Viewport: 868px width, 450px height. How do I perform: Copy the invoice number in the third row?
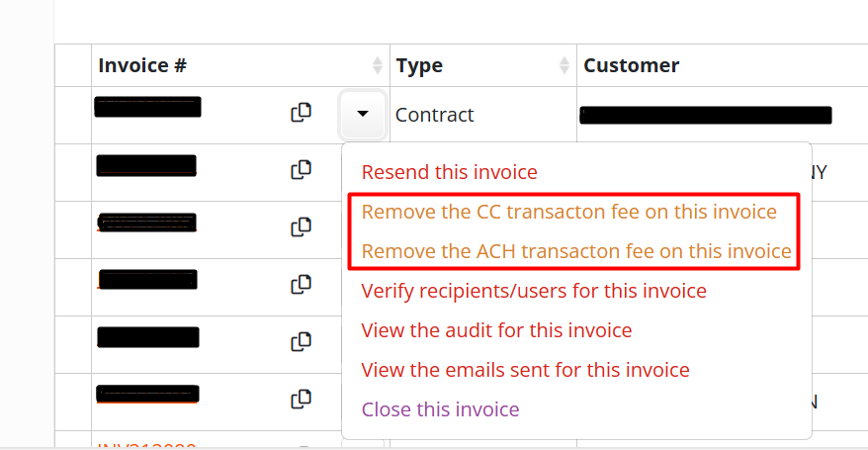tap(302, 226)
